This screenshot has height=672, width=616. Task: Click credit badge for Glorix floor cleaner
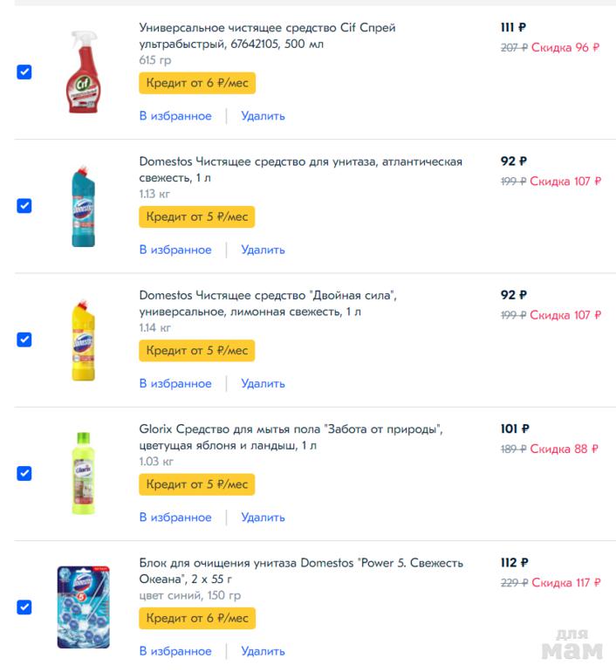click(x=196, y=484)
